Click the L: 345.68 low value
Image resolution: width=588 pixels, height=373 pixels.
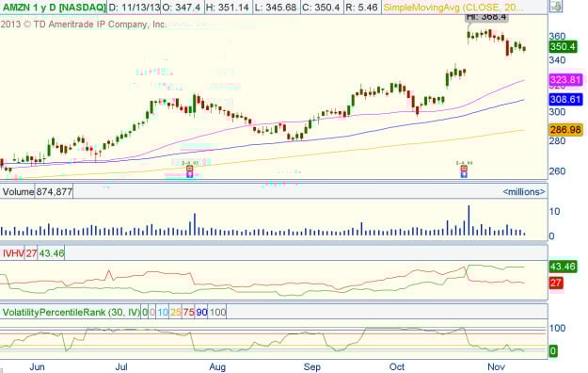coord(276,8)
